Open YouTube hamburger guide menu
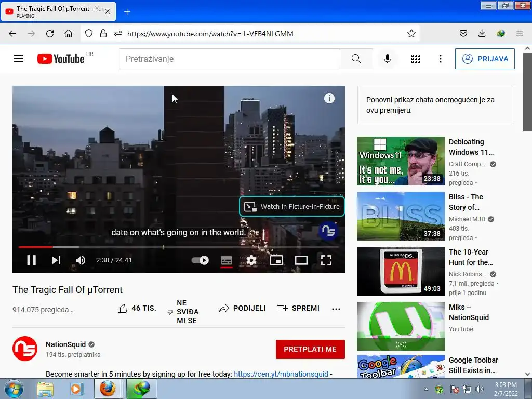Image resolution: width=532 pixels, height=399 pixels. 19,59
